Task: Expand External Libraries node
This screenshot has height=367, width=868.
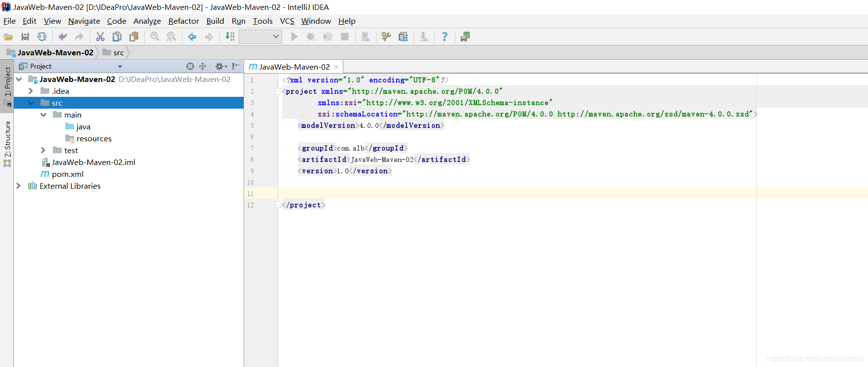Action: pos(18,186)
